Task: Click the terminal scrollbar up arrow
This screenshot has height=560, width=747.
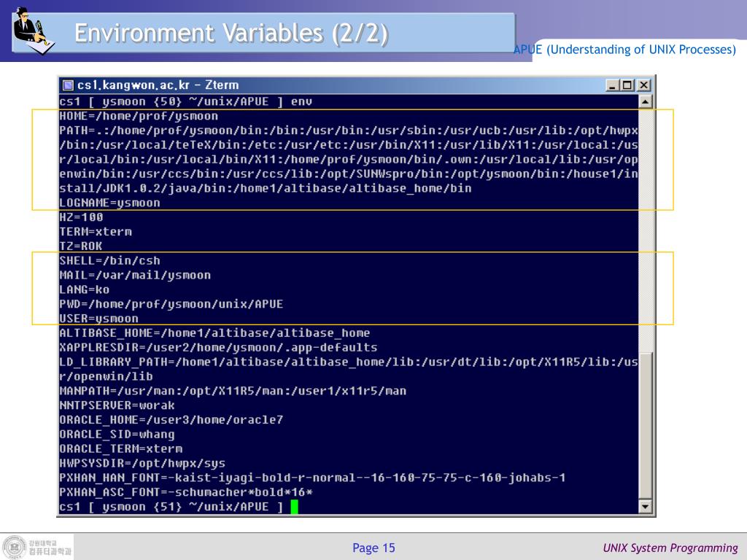Action: [645, 101]
